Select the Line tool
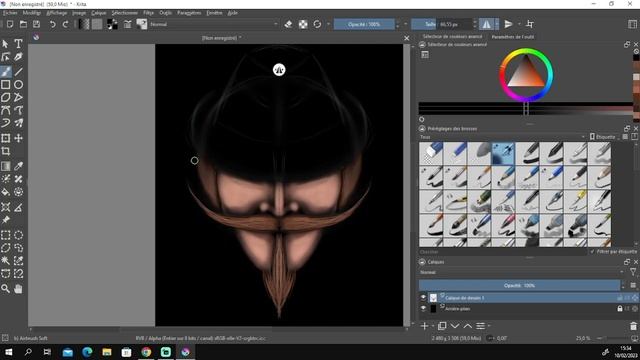 (x=18, y=71)
